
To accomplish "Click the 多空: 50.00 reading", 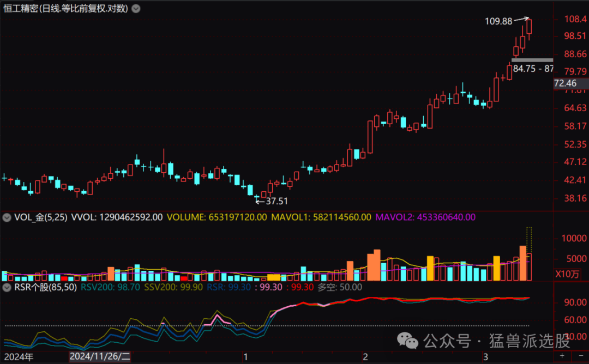I will coord(340,288).
